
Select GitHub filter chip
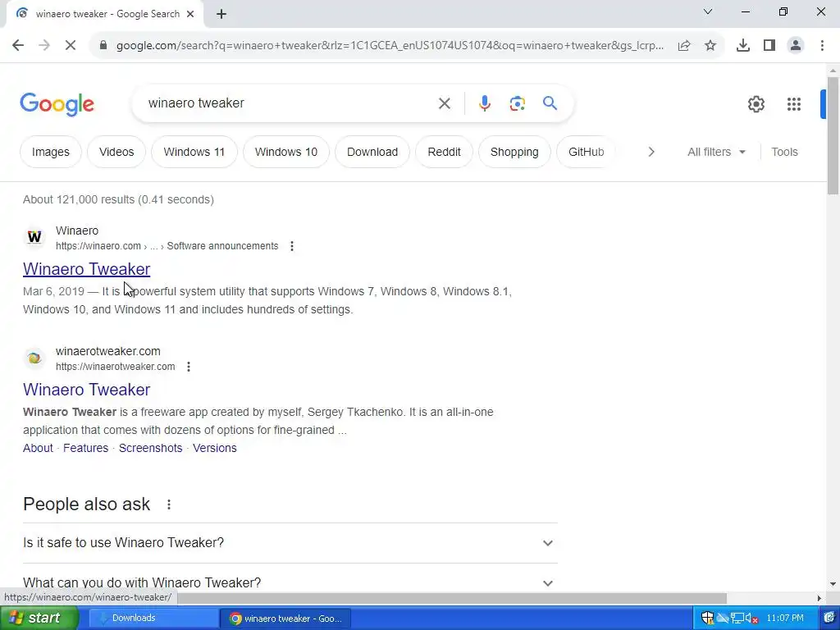(586, 152)
